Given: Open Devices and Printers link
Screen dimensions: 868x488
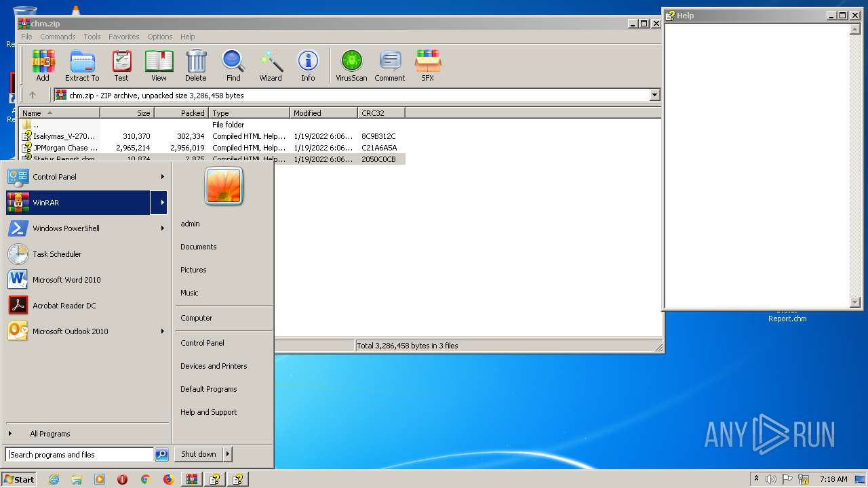Looking at the screenshot, I should tap(214, 366).
